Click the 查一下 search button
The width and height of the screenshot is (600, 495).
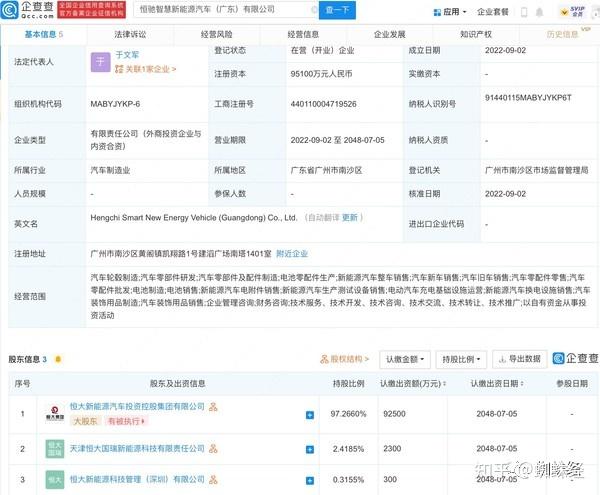(x=337, y=10)
